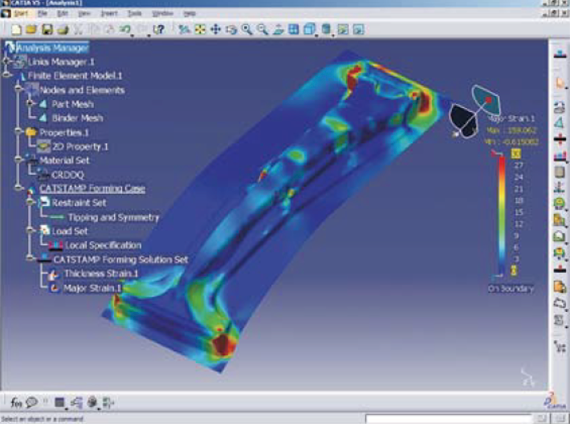Click the formula f(x) icon in the bottom toolbar
Image resolution: width=570 pixels, height=424 pixels.
(x=16, y=402)
